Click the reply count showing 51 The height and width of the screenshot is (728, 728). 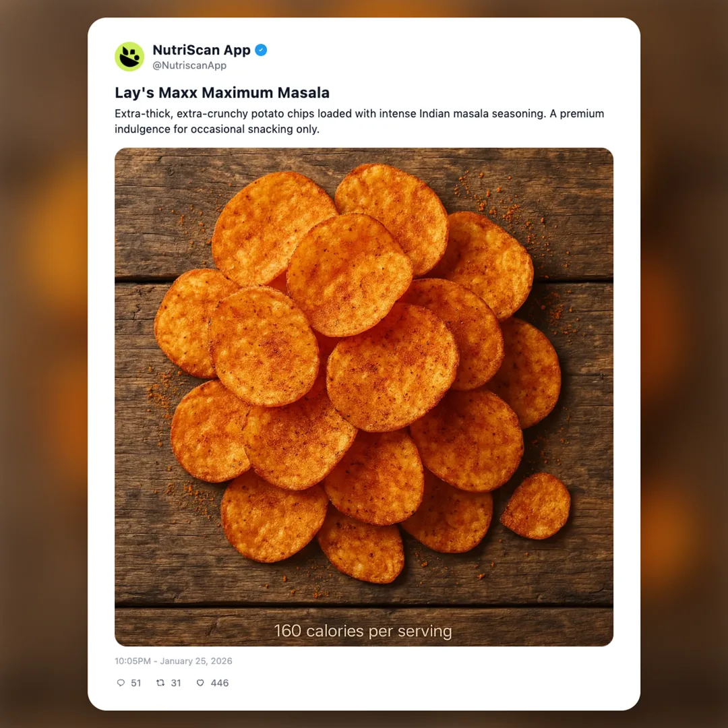click(136, 683)
